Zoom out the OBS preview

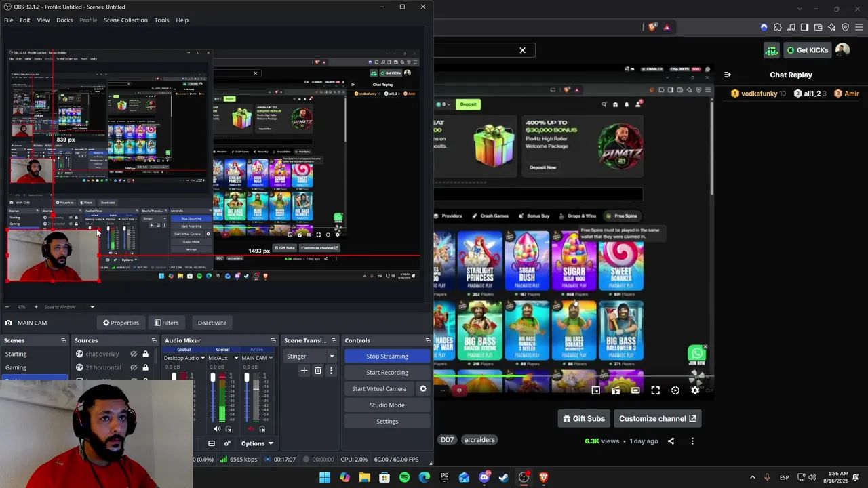[7, 307]
